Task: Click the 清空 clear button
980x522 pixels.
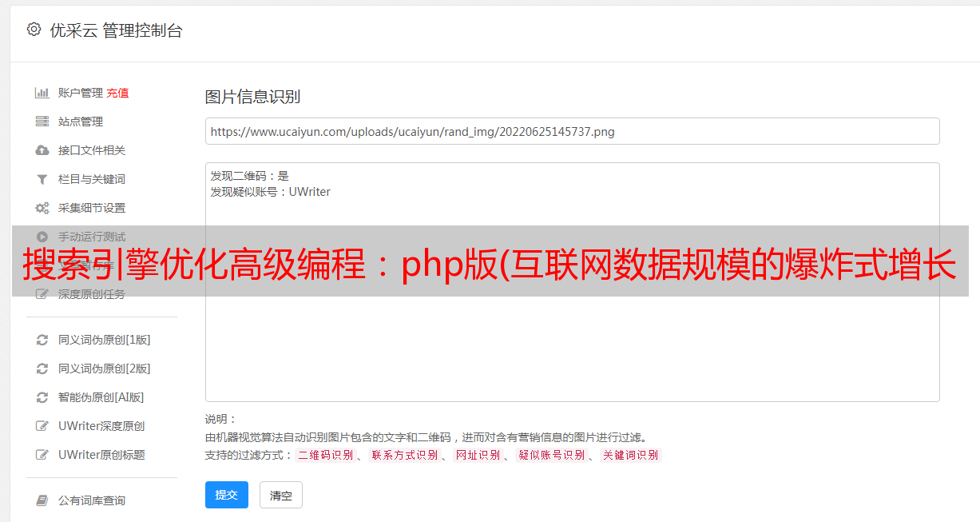Action: pyautogui.click(x=281, y=495)
